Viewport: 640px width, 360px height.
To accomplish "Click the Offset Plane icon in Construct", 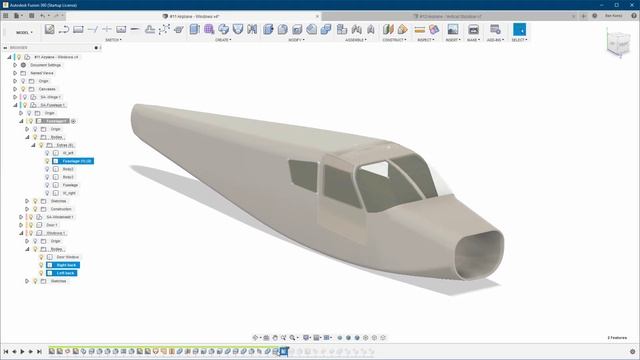I will coord(388,29).
